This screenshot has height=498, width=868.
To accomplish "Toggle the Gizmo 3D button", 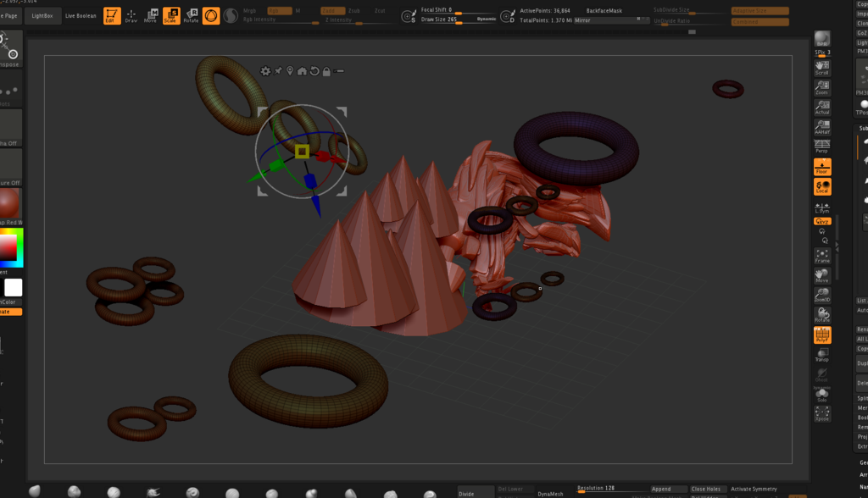I will pyautogui.click(x=211, y=15).
